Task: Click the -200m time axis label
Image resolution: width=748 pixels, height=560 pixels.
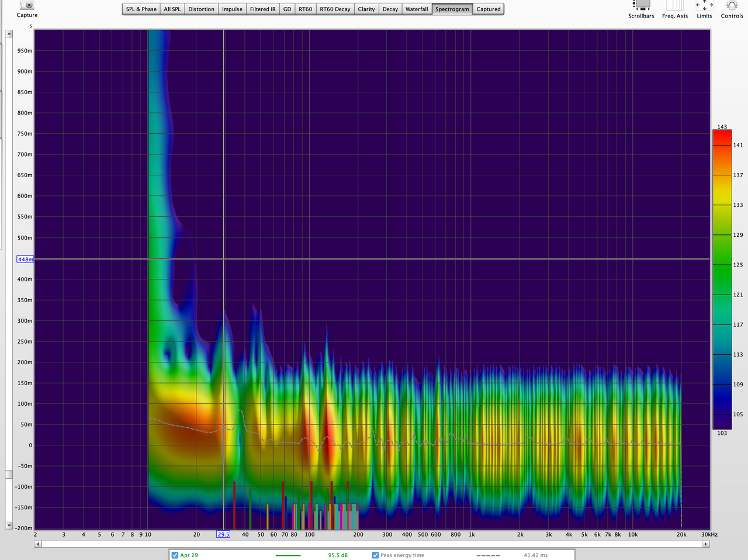Action: [24, 528]
